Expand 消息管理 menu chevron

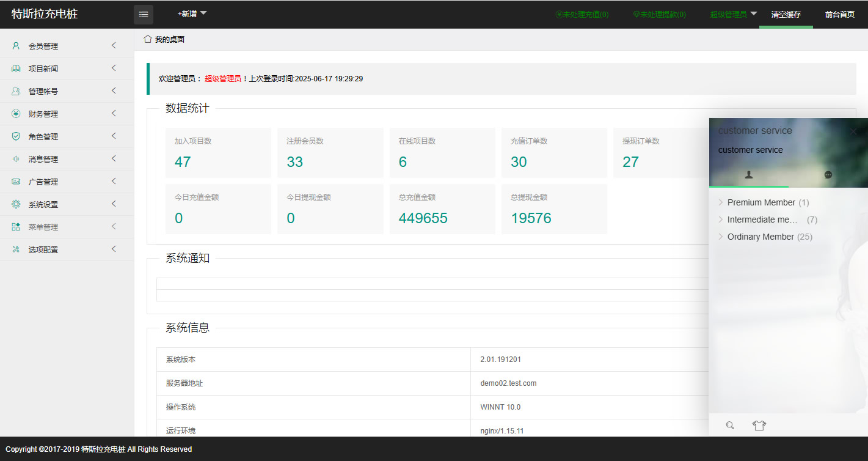click(x=114, y=158)
